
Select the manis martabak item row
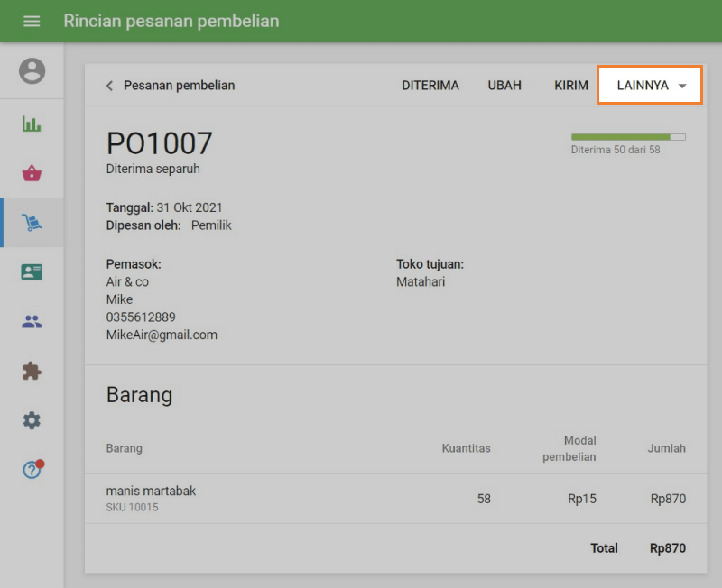coord(271,498)
